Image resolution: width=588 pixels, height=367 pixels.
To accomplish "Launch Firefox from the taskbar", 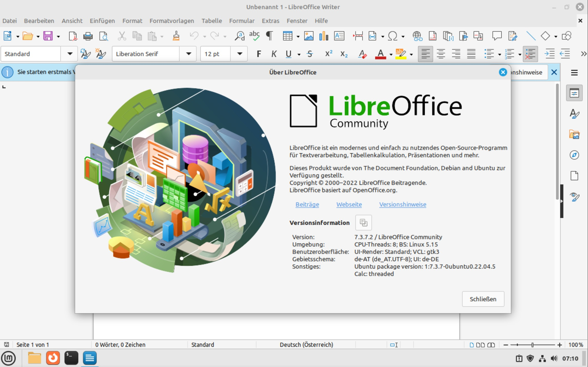I will [x=53, y=358].
